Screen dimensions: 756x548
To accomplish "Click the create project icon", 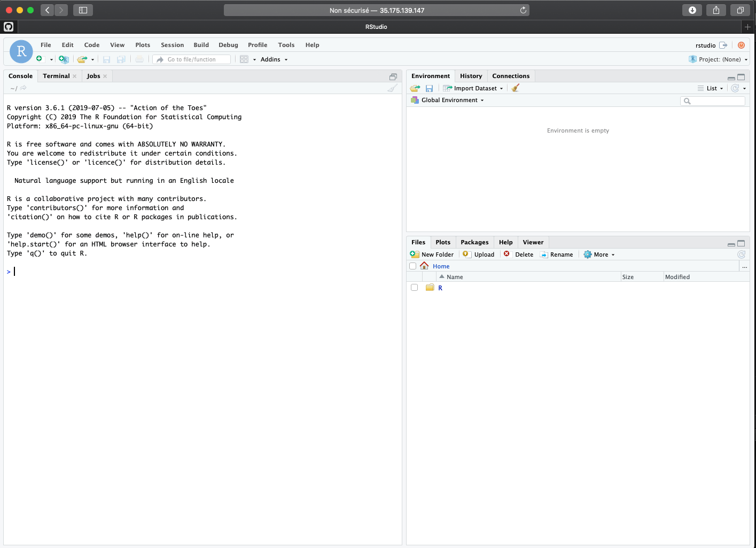I will (64, 59).
